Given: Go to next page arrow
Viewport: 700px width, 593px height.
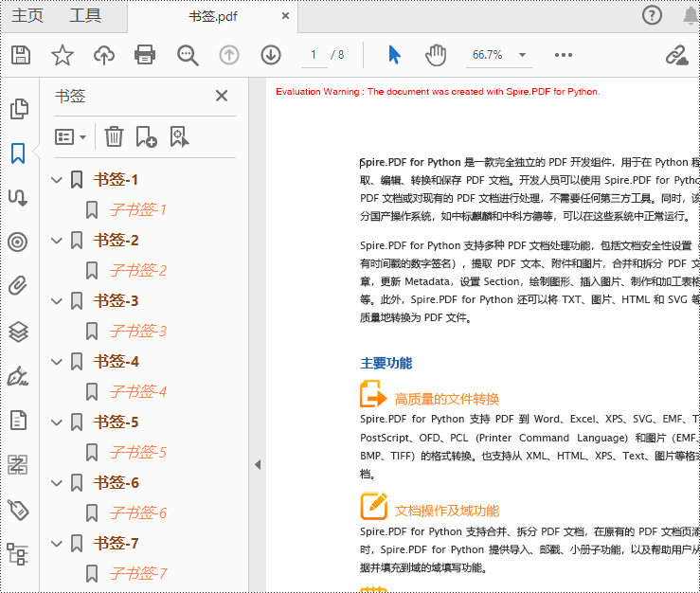Looking at the screenshot, I should pyautogui.click(x=271, y=55).
